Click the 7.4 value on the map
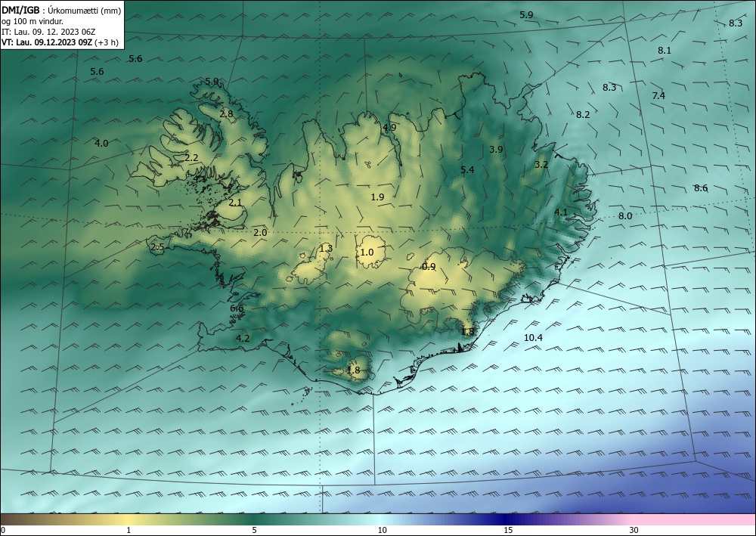This screenshot has width=756, height=536. click(658, 95)
